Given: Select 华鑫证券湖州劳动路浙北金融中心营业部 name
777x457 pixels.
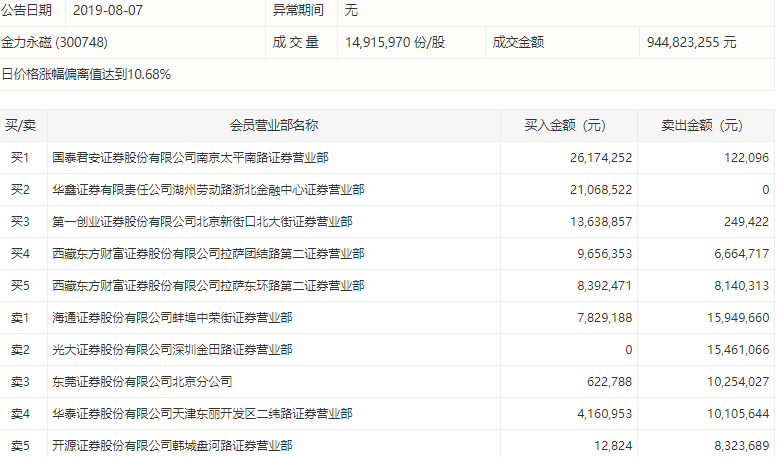Looking at the screenshot, I should pos(208,190).
